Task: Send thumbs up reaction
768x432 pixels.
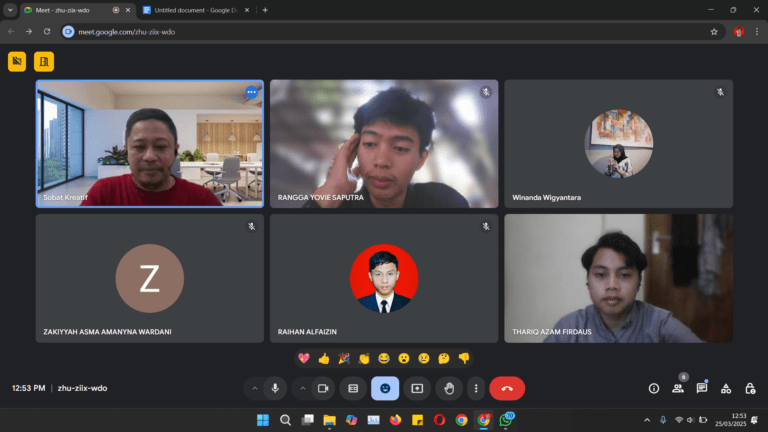Action: tap(324, 359)
